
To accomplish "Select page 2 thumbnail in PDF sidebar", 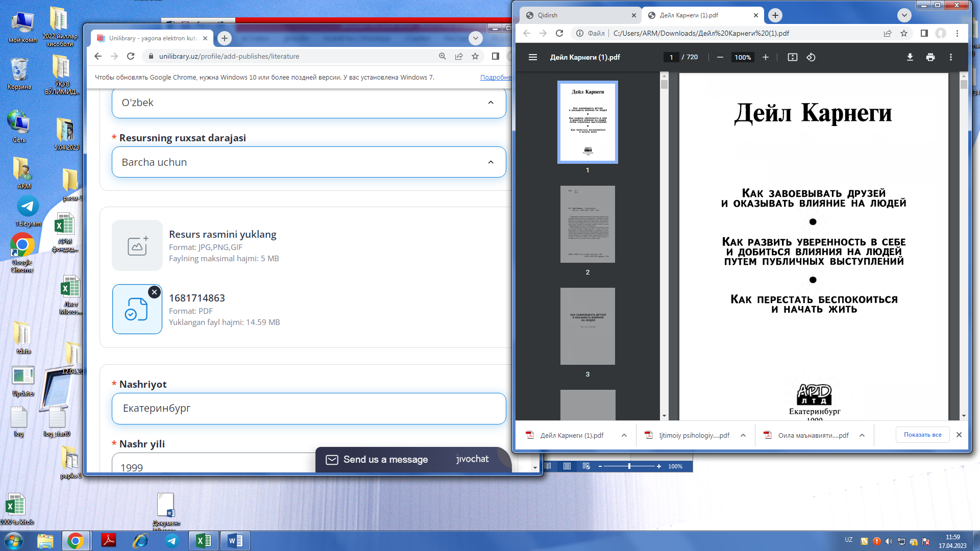I will coord(587,224).
